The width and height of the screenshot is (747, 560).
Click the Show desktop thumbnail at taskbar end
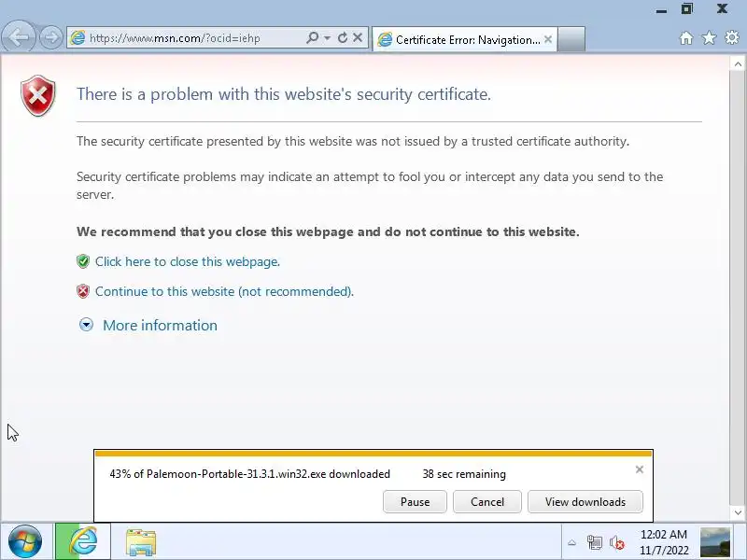click(x=715, y=542)
